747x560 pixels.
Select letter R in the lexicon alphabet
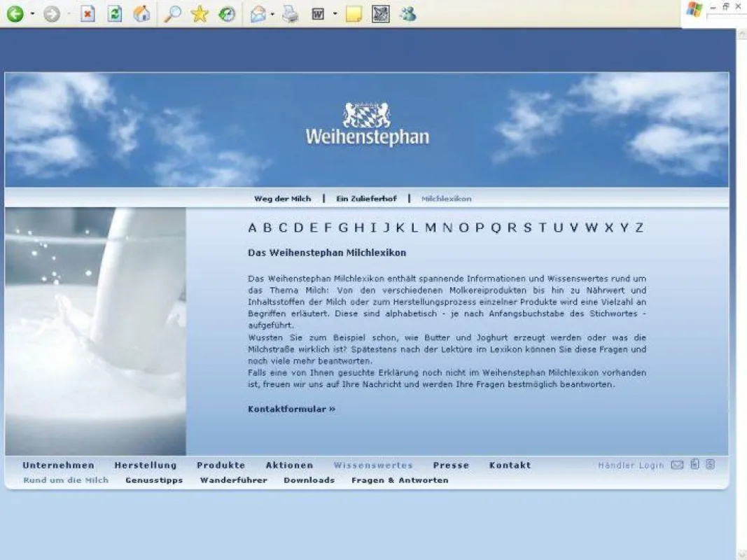[512, 227]
